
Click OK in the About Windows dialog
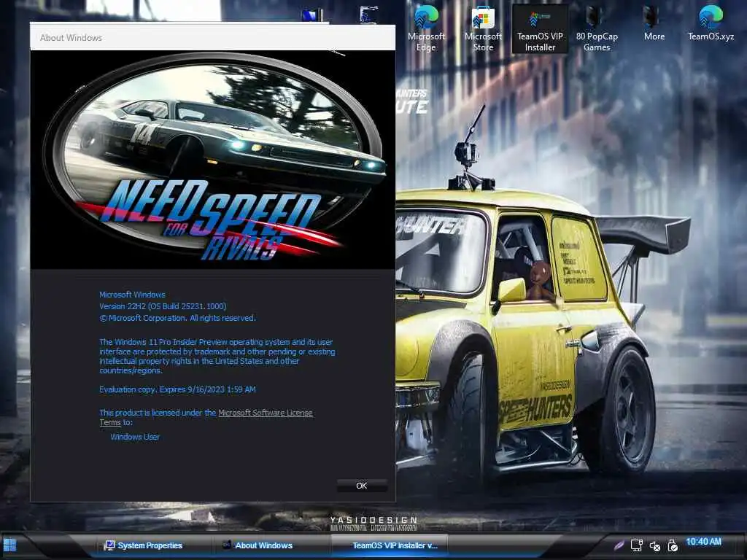(x=362, y=486)
